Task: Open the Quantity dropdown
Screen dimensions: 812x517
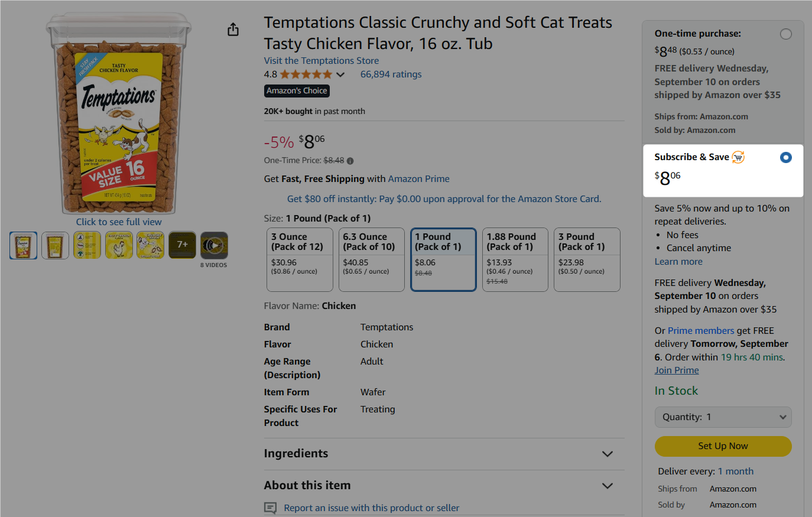Action: point(723,417)
